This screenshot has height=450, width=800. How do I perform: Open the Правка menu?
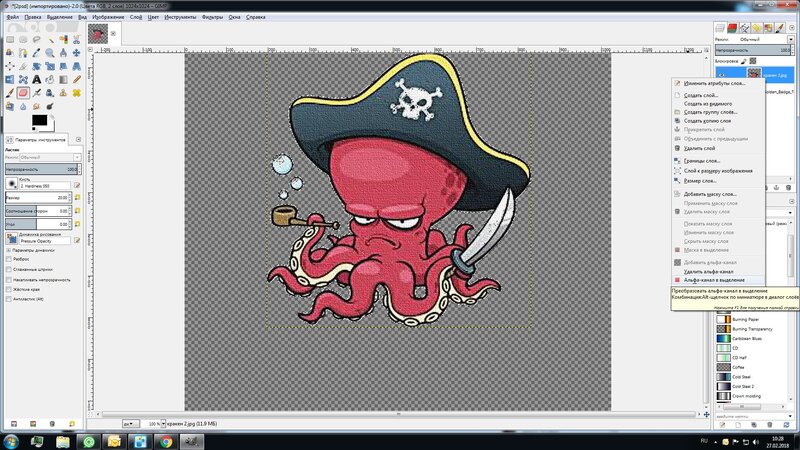(33, 17)
